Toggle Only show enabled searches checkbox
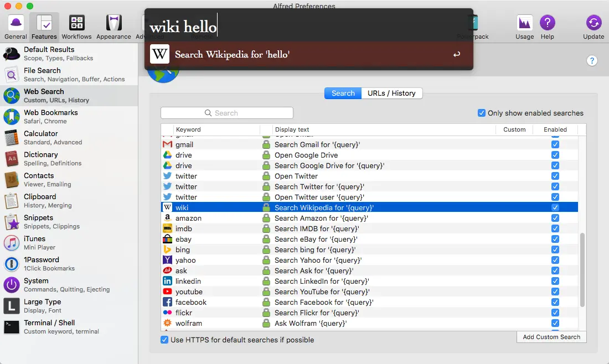This screenshot has width=609, height=364. pos(482,113)
